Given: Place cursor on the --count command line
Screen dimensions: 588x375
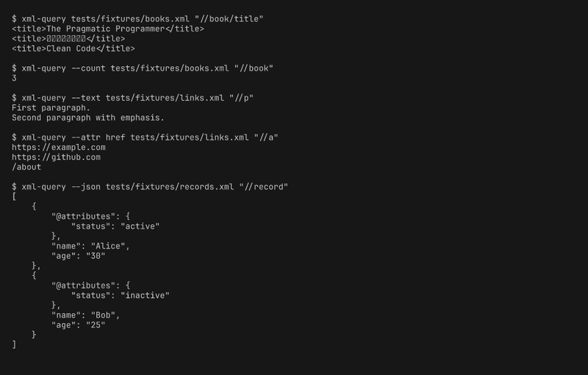Looking at the screenshot, I should [x=143, y=68].
